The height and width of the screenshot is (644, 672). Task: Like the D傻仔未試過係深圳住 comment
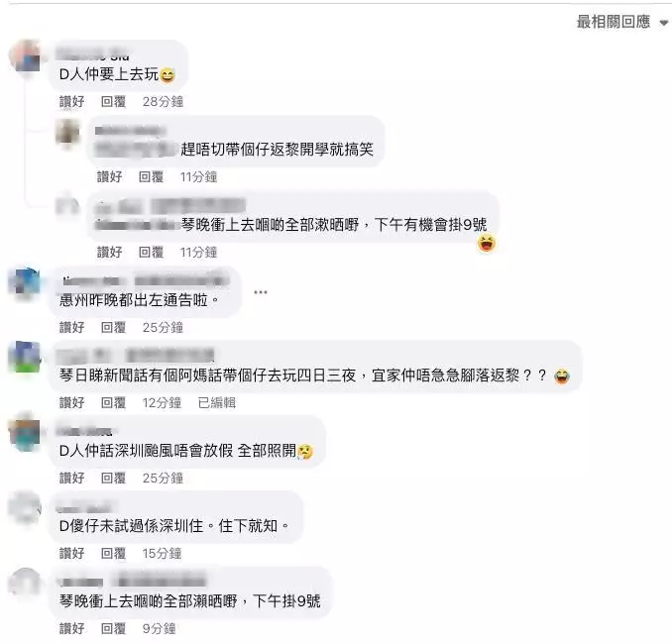[71, 553]
